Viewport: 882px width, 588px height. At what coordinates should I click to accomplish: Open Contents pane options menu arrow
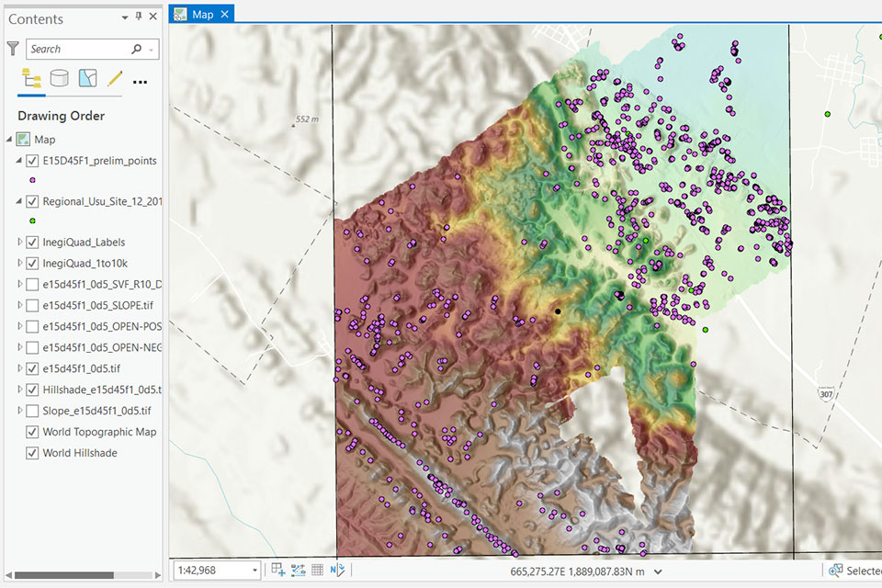point(125,17)
